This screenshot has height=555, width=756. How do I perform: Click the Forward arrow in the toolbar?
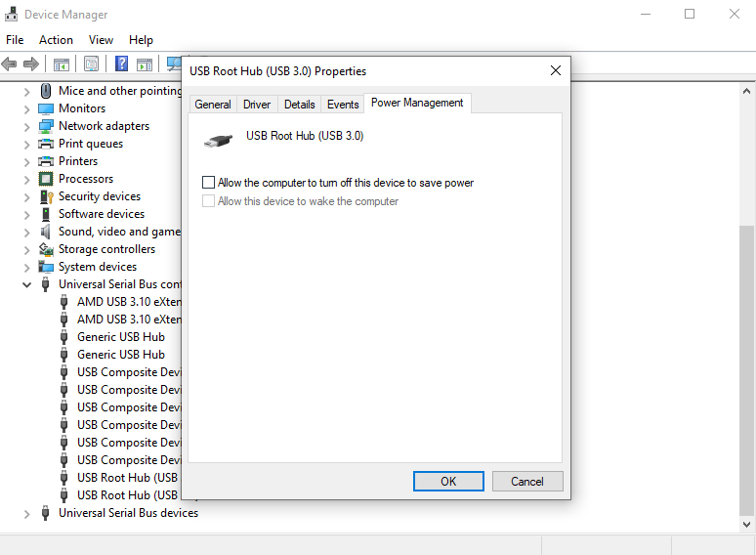click(x=31, y=64)
